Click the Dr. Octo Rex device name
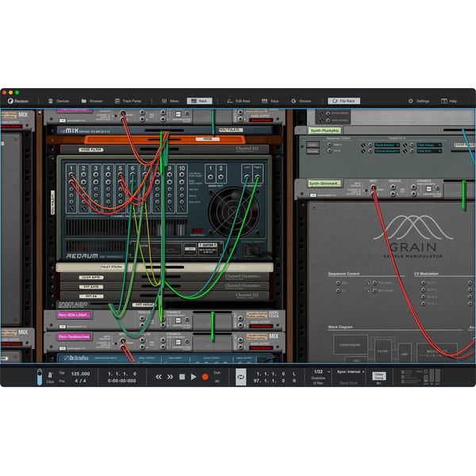Image resolution: width=476 pixels, height=476 pixels. click(76, 359)
